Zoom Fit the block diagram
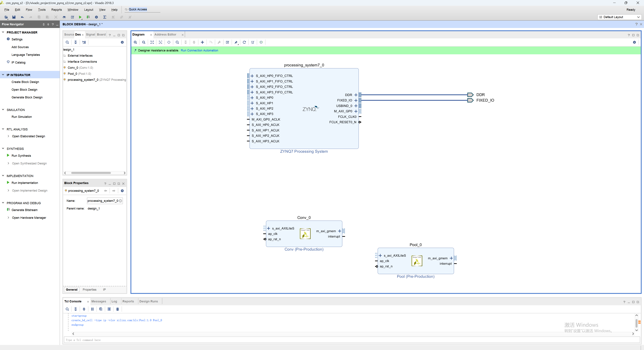This screenshot has width=644, height=350. 152,42
